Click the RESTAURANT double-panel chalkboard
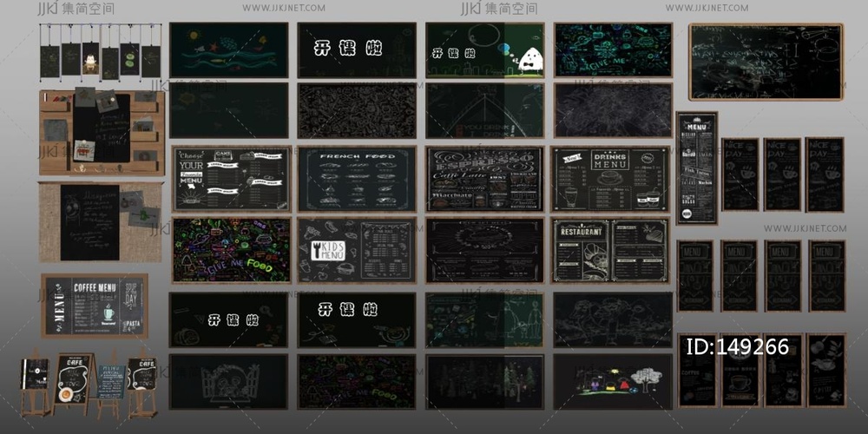 pos(612,250)
